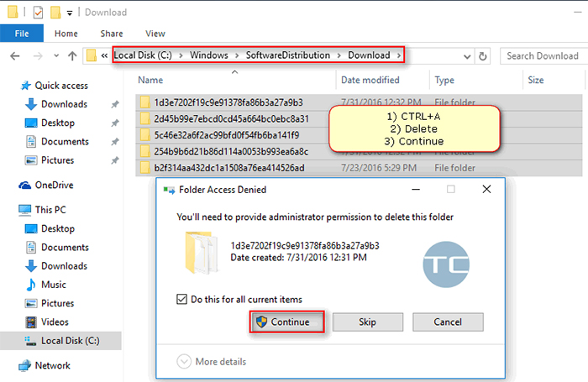Click the pin icon beside pinned Documents

pyautogui.click(x=115, y=142)
